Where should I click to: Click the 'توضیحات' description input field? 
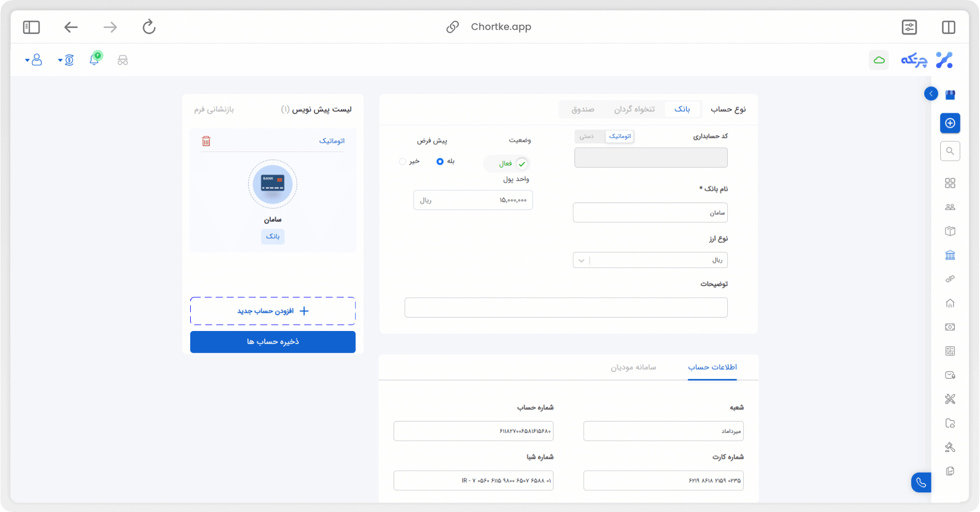pyautogui.click(x=566, y=308)
